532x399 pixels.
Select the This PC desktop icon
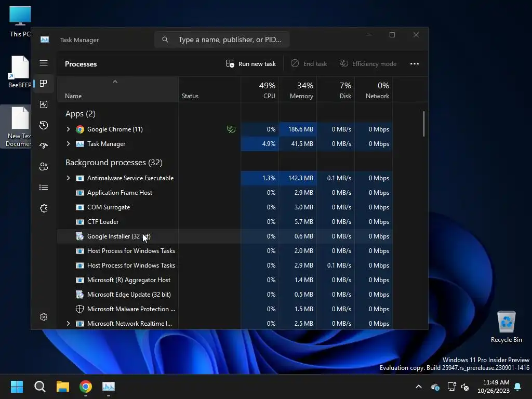click(x=20, y=21)
